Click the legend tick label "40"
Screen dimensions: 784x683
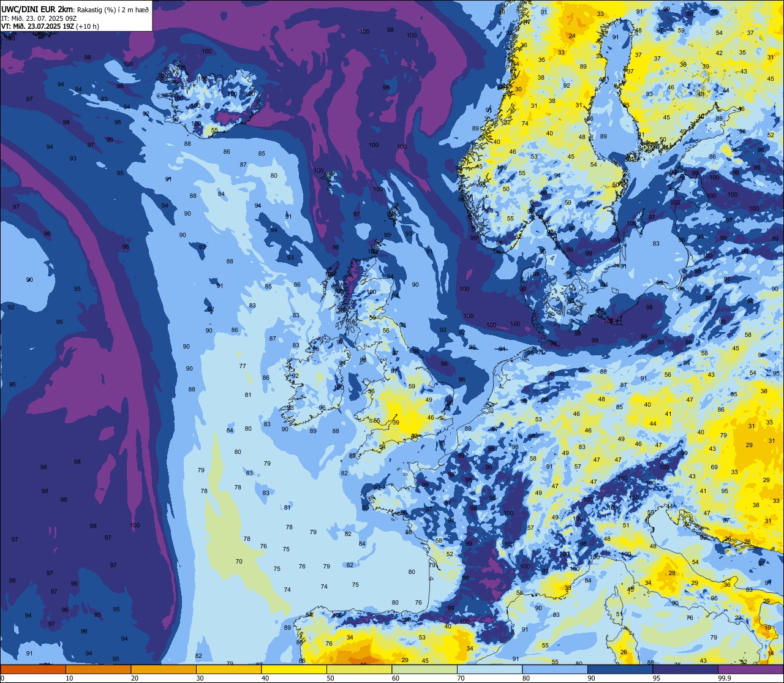(x=265, y=678)
